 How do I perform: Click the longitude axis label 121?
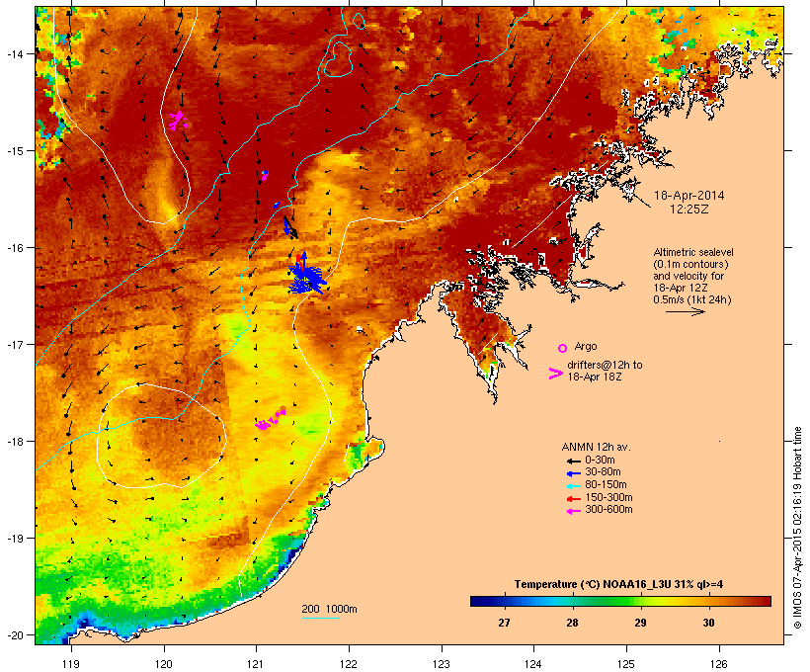tap(256, 664)
